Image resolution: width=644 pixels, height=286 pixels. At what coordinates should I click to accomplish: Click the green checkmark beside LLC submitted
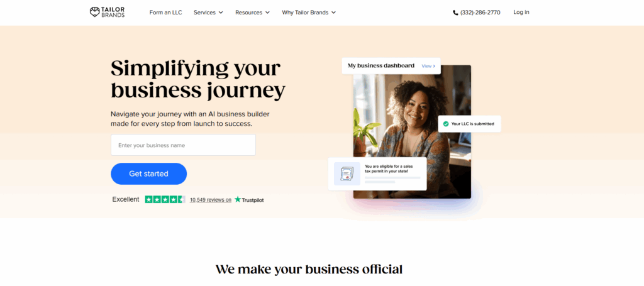(x=446, y=123)
